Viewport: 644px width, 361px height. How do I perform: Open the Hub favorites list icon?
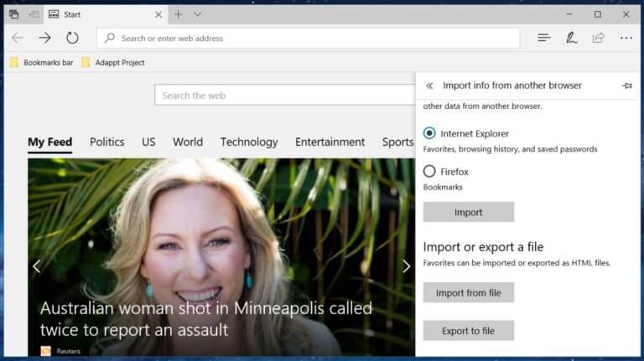(x=543, y=38)
